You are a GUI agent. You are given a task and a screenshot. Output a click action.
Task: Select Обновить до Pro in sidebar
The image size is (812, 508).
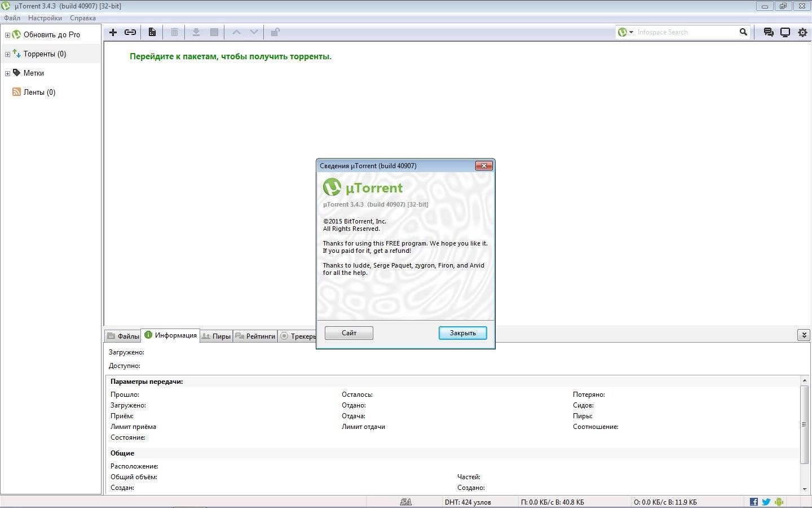point(52,35)
